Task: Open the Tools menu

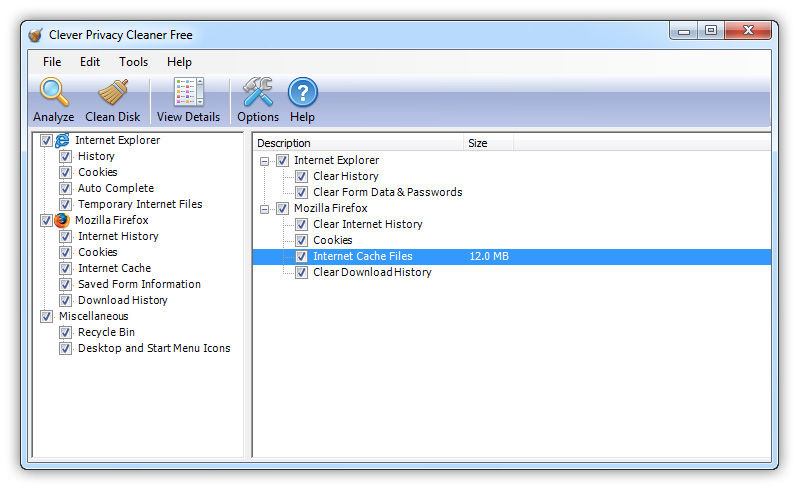Action: click(x=134, y=62)
